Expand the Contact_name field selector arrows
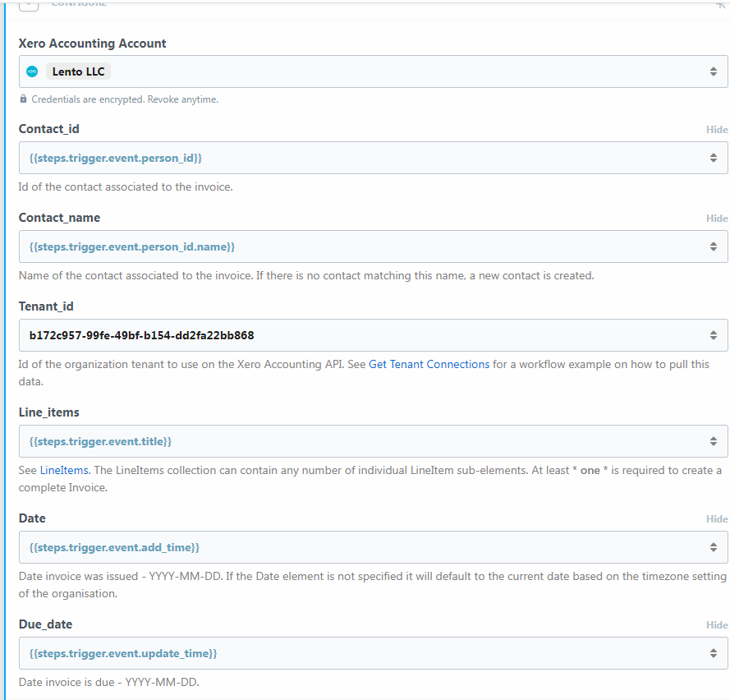730x700 pixels. 714,246
